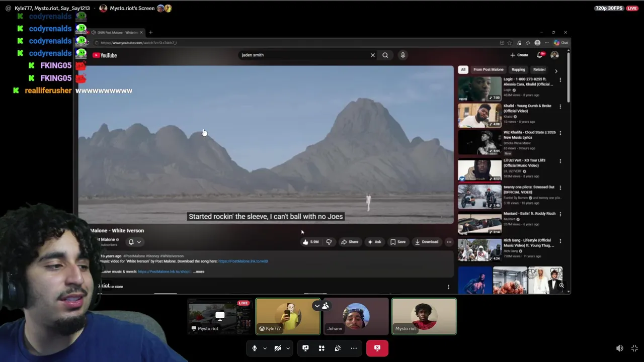Expand description with '...more'

click(x=199, y=271)
